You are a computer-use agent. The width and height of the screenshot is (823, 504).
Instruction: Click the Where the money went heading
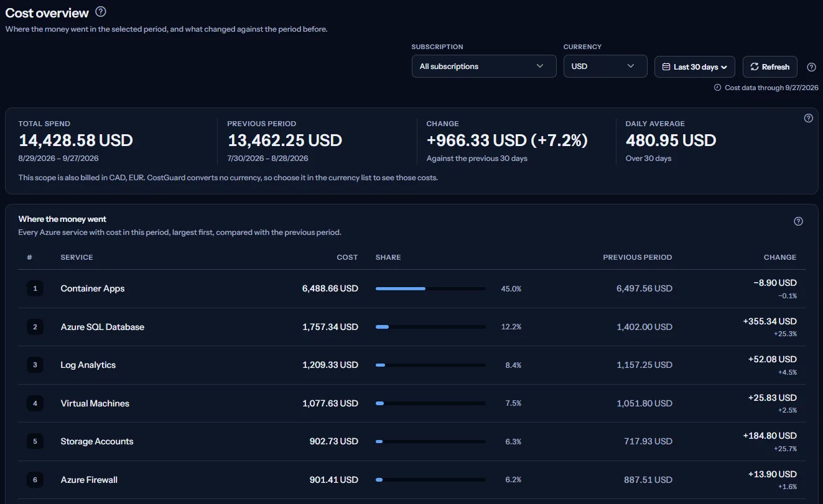(62, 219)
